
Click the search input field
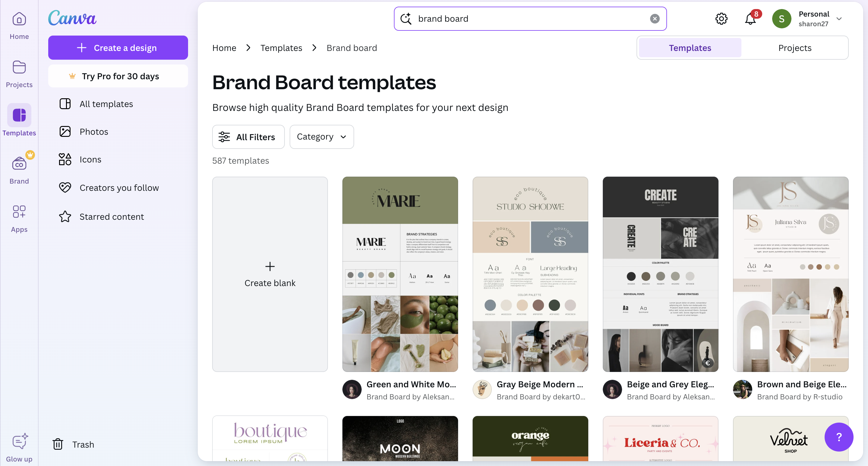(529, 18)
